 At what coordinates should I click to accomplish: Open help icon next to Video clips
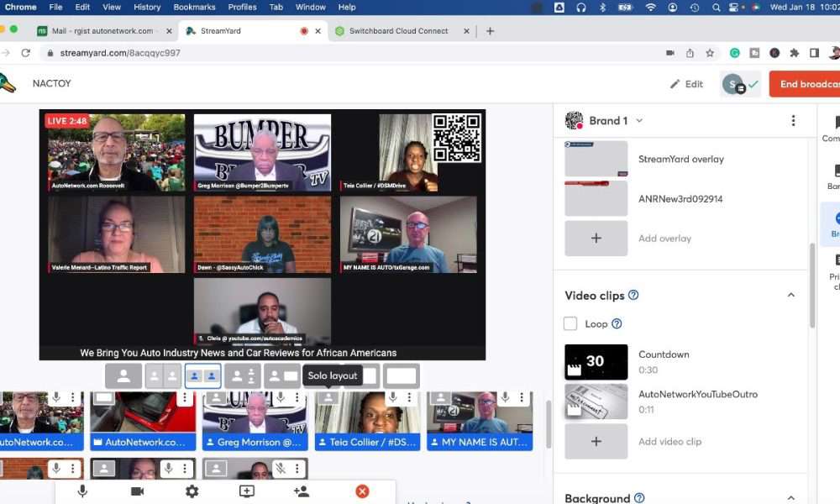point(633,295)
